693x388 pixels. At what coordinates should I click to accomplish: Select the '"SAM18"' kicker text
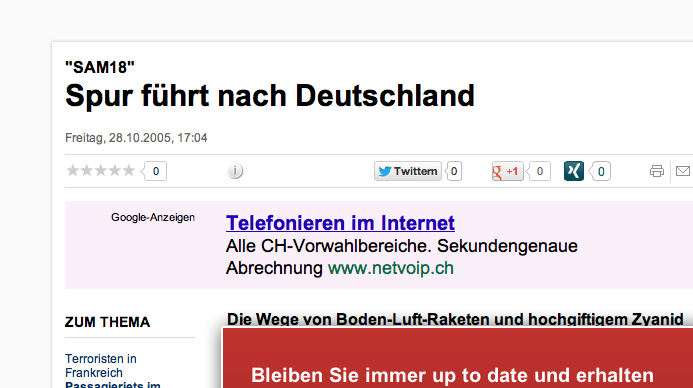(100, 68)
